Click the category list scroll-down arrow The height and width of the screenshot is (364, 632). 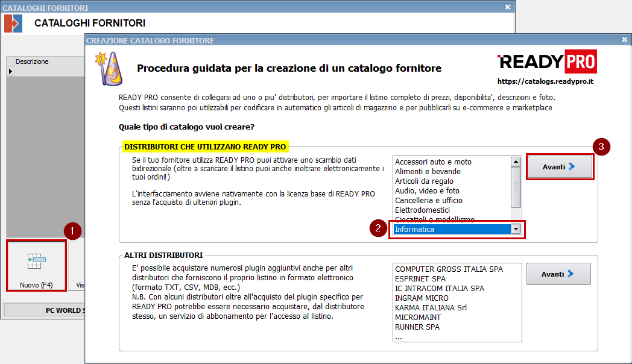coord(516,230)
